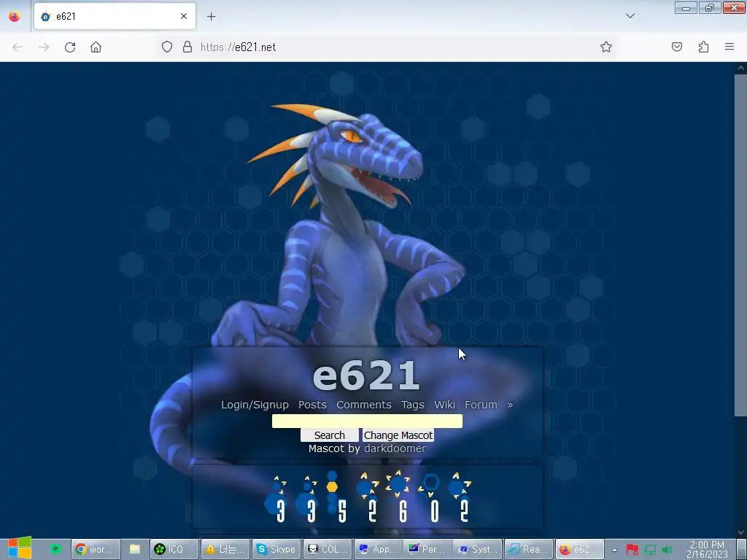Reload the e621 page
Screen dimensions: 747x560
(x=70, y=47)
